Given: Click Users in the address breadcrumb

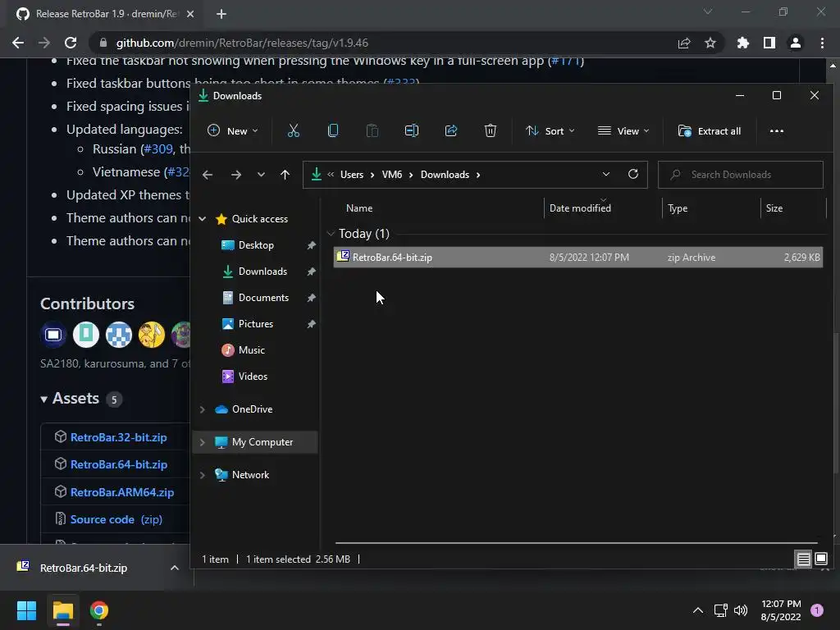Looking at the screenshot, I should point(351,175).
